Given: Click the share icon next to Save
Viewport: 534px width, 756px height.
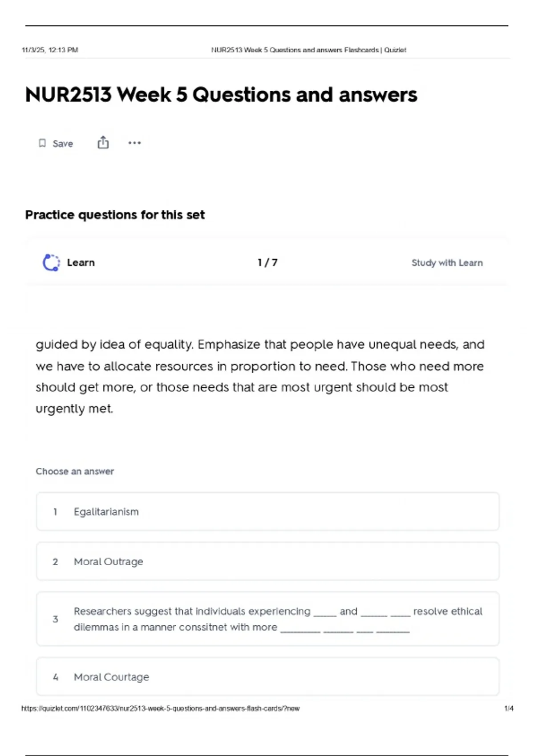Looking at the screenshot, I should (x=103, y=143).
